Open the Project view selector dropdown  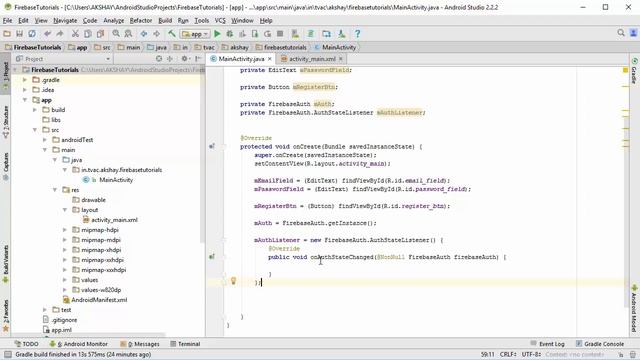click(x=63, y=59)
